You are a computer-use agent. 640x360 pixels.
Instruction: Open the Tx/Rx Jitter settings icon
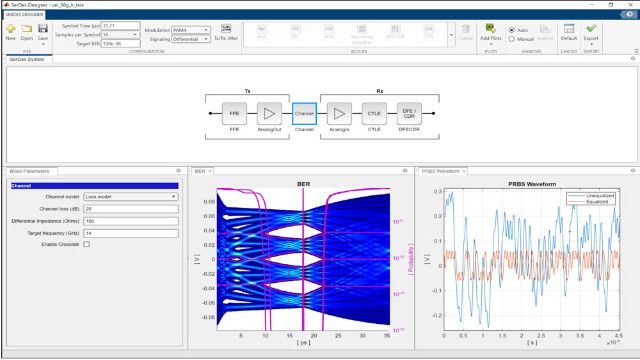[226, 29]
